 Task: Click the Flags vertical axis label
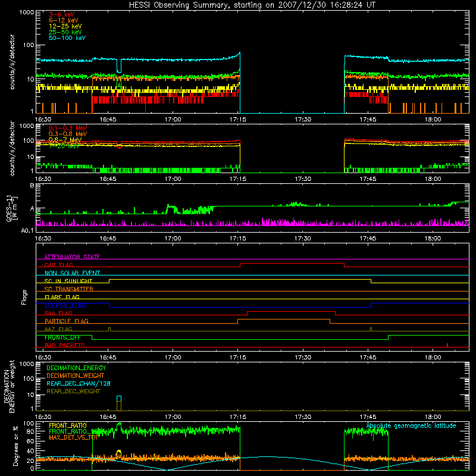tap(24, 297)
